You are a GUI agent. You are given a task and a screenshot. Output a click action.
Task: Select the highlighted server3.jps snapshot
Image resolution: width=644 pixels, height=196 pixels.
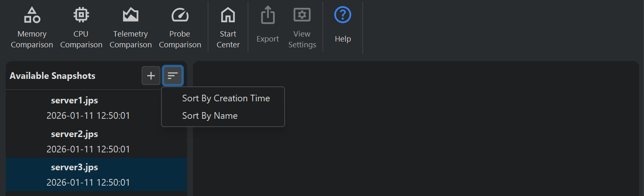click(x=75, y=167)
